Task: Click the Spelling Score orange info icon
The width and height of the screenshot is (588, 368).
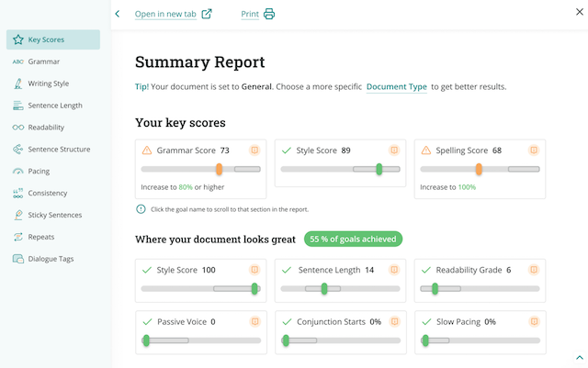Action: 534,151
